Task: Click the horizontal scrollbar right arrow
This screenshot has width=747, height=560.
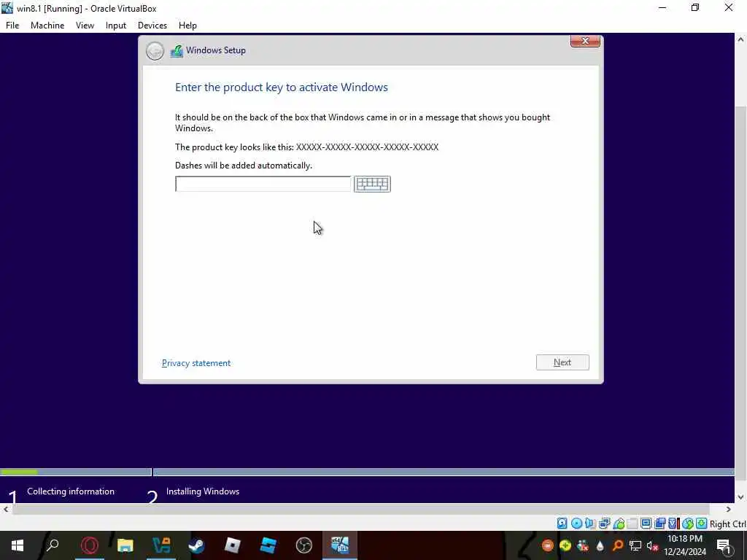Action: coord(729,509)
